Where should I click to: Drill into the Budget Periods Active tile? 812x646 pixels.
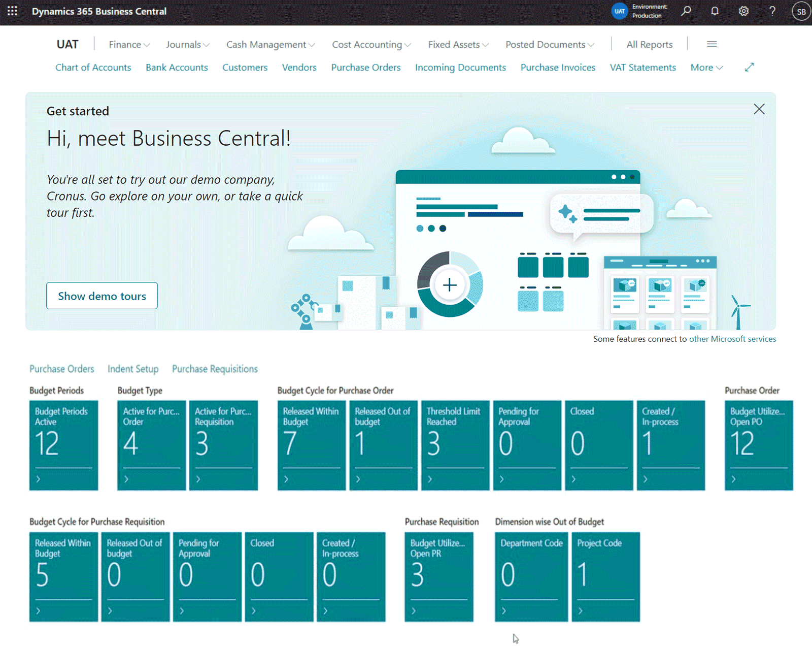pyautogui.click(x=63, y=446)
